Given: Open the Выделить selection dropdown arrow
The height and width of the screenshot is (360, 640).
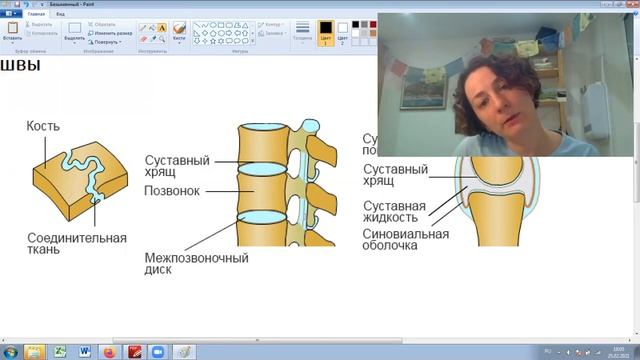Looking at the screenshot, I should (x=75, y=42).
